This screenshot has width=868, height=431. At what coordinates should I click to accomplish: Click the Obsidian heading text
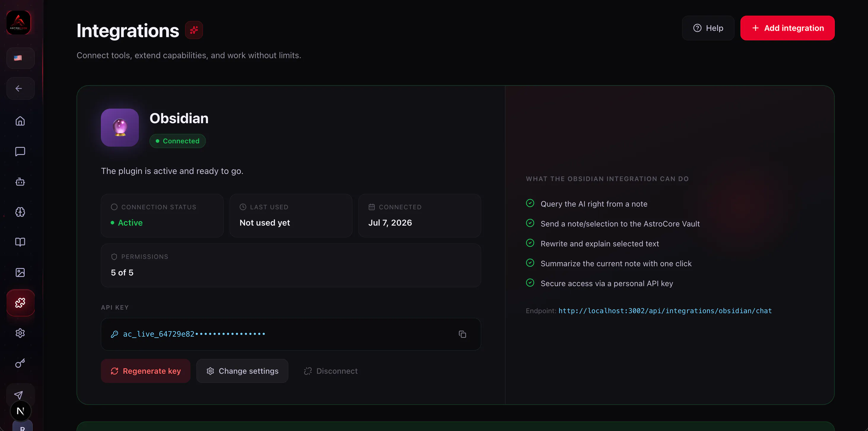(x=179, y=118)
